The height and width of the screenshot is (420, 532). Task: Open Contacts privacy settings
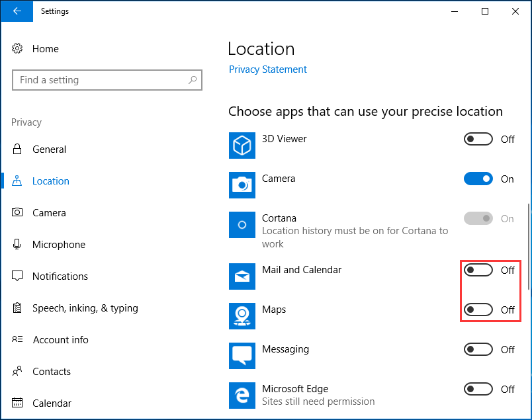52,372
